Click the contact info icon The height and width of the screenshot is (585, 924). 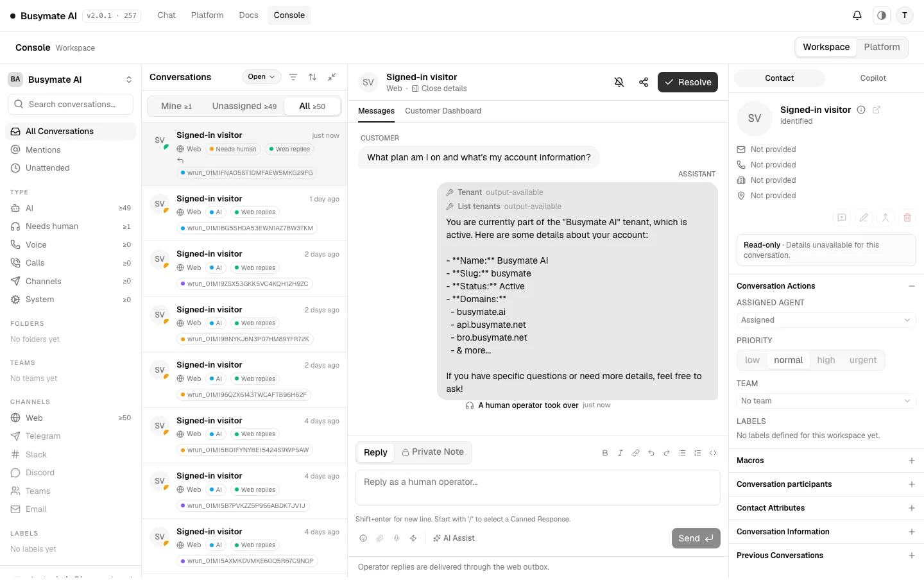click(x=861, y=110)
